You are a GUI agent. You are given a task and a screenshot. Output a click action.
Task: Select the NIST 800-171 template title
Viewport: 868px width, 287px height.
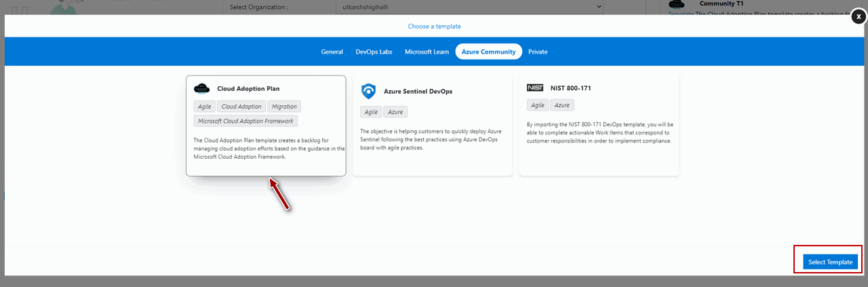[570, 88]
